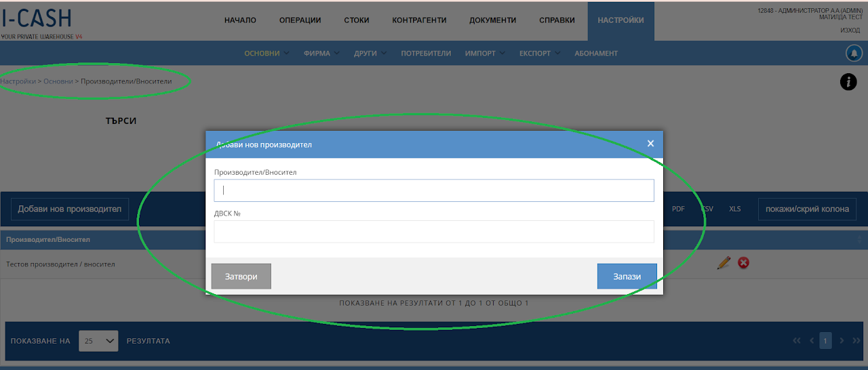Viewport: 868px width, 370px height.
Task: Go to the last page using double-right arrows
Action: [856, 340]
